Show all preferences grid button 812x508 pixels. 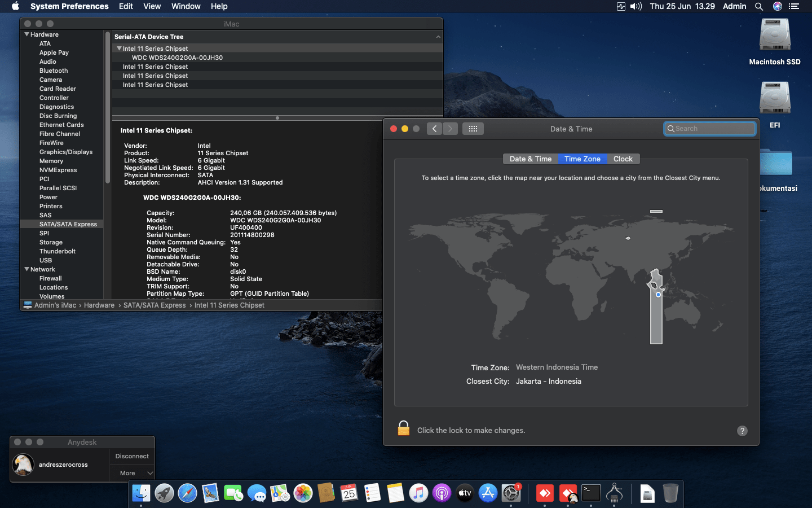click(473, 129)
